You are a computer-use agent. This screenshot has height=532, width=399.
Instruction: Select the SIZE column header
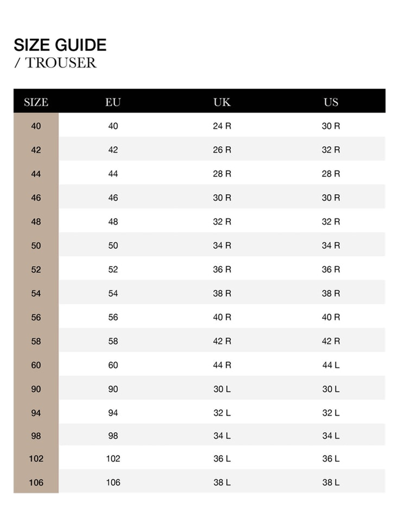(x=36, y=102)
